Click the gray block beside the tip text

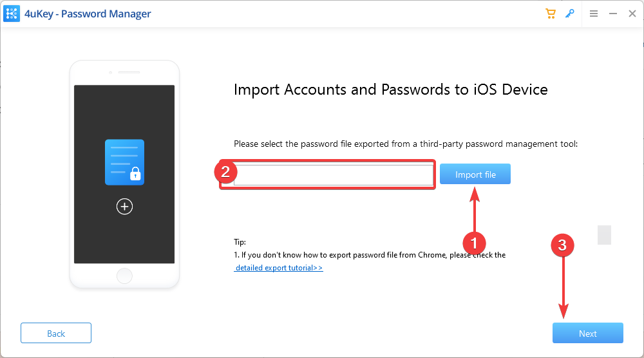(x=604, y=235)
